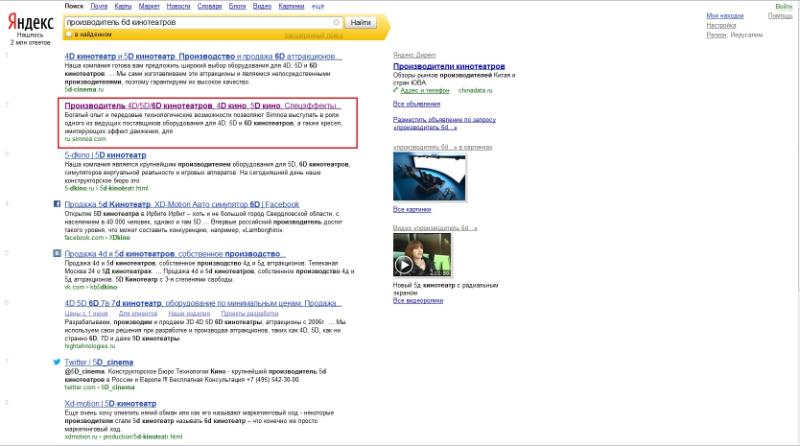Open result '4D 5D 6D 7в 7d кинотеатр, оборудование'
Image resolution: width=800 pixels, height=446 pixels.
pyautogui.click(x=203, y=303)
